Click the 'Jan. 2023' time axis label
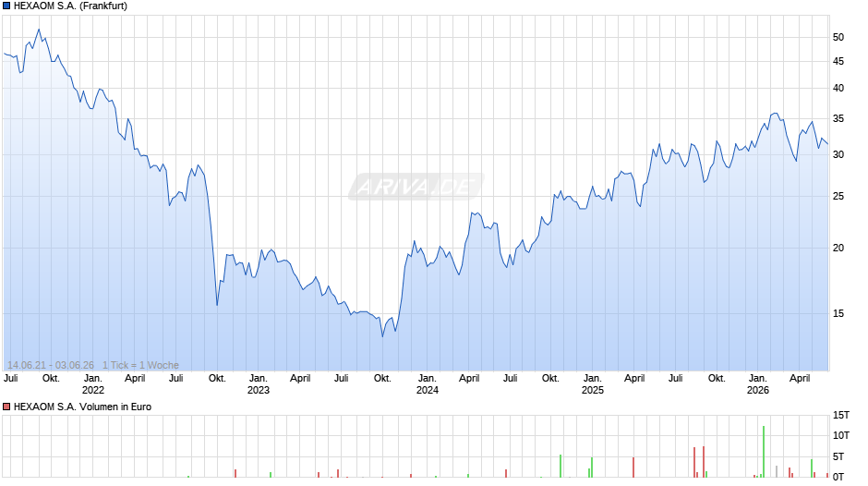Image resolution: width=868 pixels, height=486 pixels. pyautogui.click(x=258, y=384)
